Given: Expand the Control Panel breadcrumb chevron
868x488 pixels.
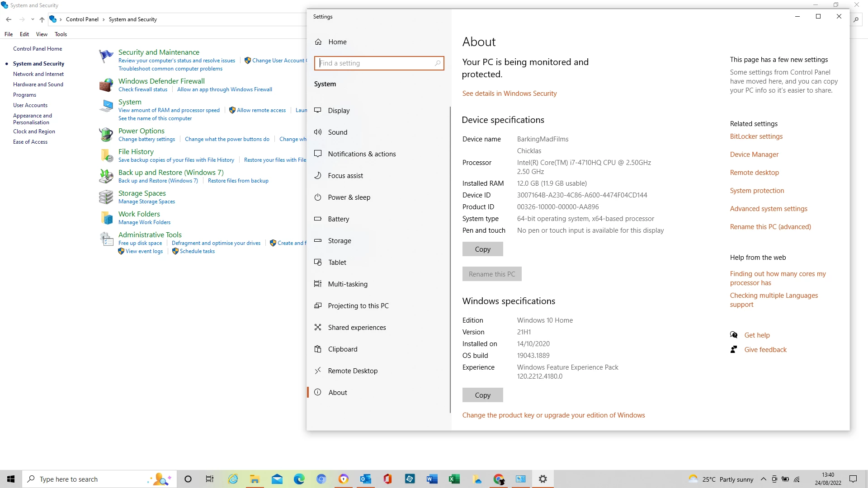Looking at the screenshot, I should click(x=104, y=19).
